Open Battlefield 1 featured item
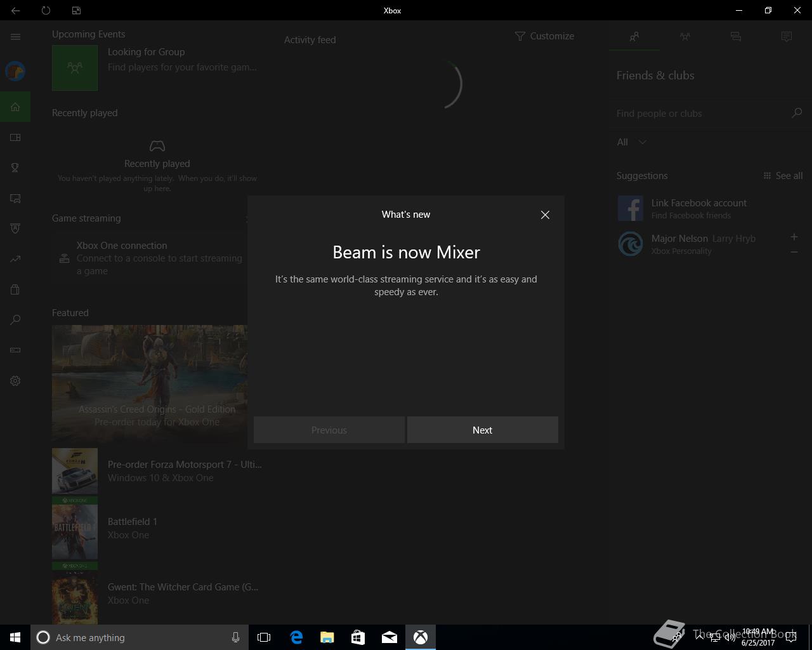This screenshot has height=650, width=812. pyautogui.click(x=157, y=528)
